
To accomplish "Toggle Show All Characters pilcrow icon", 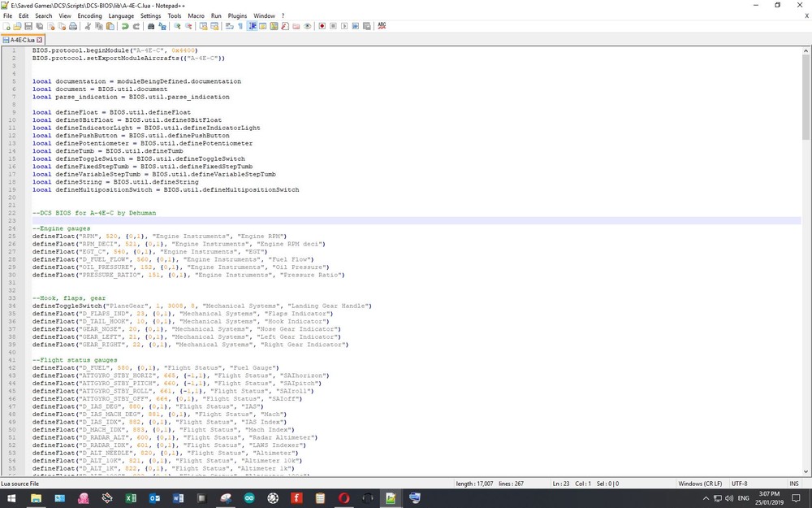I will [240, 26].
